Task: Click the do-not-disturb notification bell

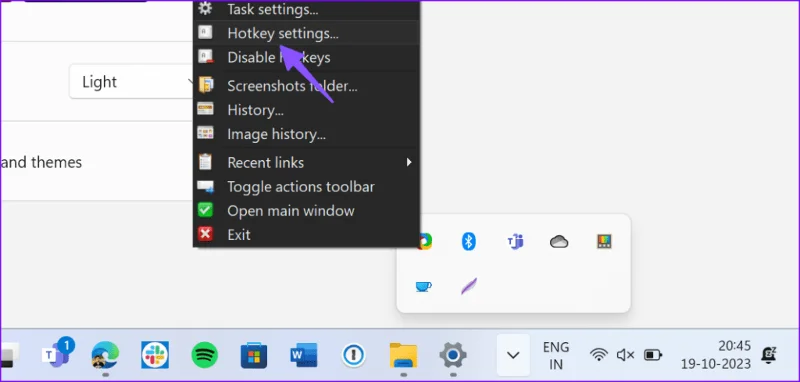Action: click(768, 355)
